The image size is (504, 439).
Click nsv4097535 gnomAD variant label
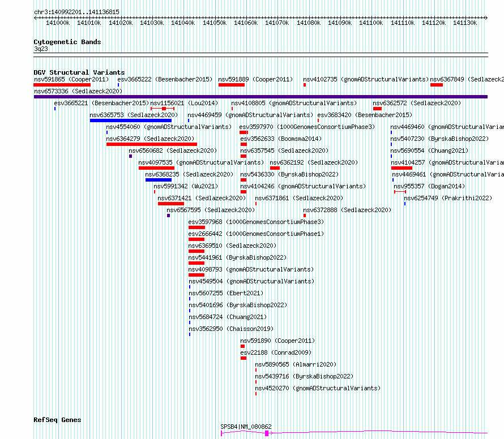[201, 162]
